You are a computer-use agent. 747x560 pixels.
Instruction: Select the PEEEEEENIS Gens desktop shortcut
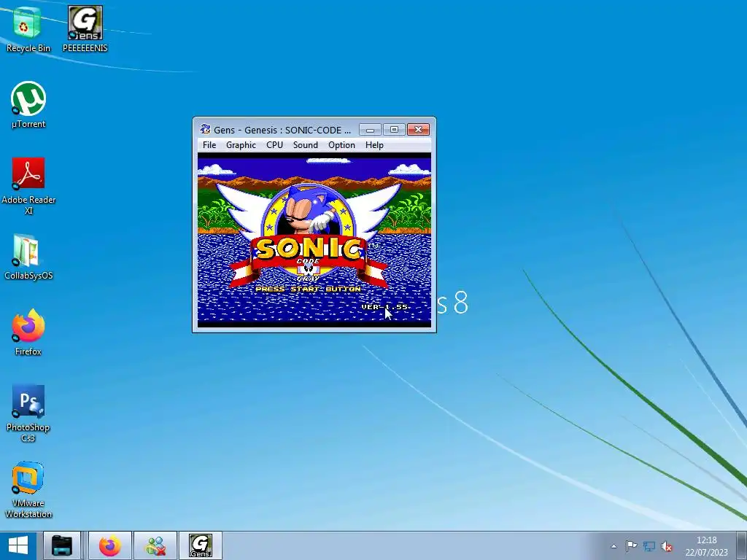[85, 29]
